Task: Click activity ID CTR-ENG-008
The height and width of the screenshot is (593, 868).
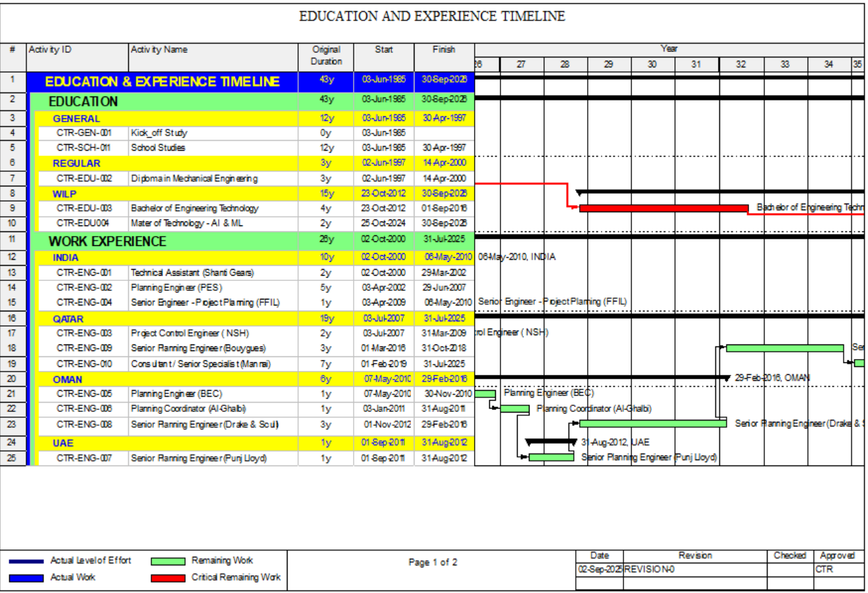Action: pos(83,424)
